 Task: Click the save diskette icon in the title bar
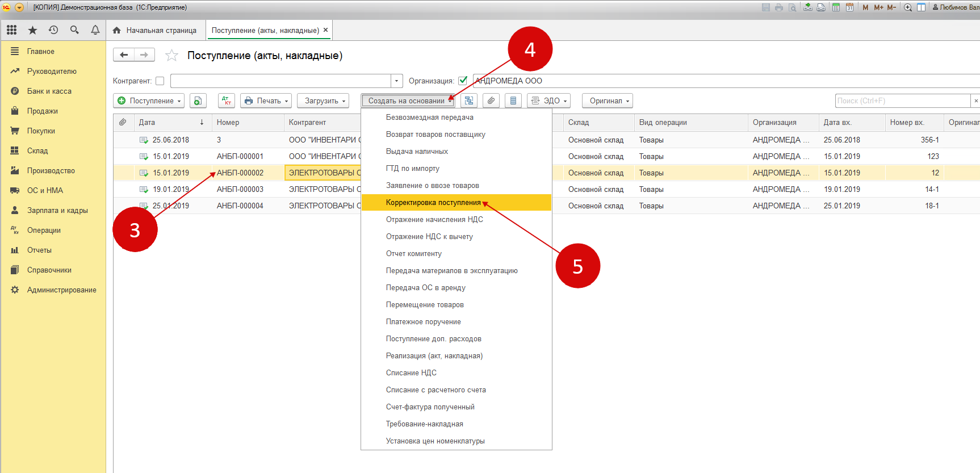tap(766, 7)
